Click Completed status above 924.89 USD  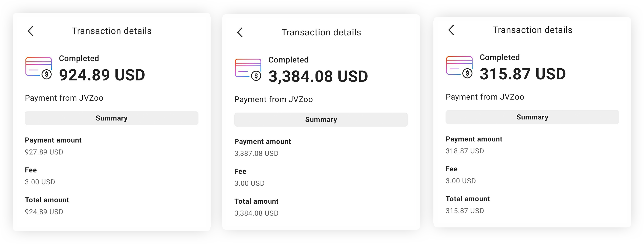(x=79, y=58)
